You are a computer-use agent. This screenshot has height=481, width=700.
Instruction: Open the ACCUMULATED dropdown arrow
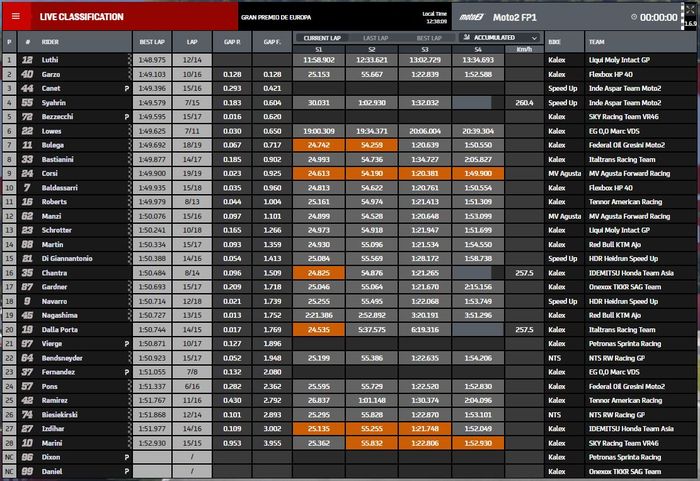[x=534, y=37]
